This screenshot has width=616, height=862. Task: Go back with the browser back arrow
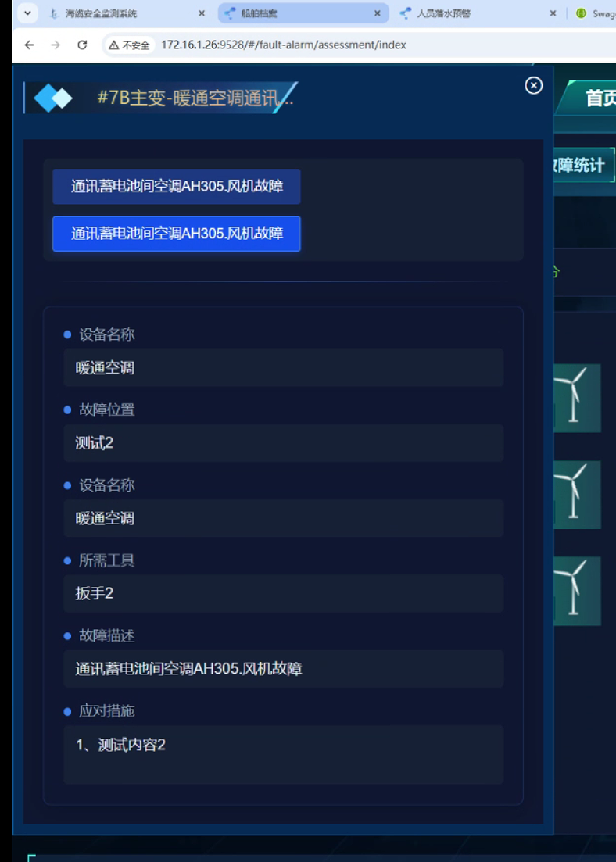point(29,45)
